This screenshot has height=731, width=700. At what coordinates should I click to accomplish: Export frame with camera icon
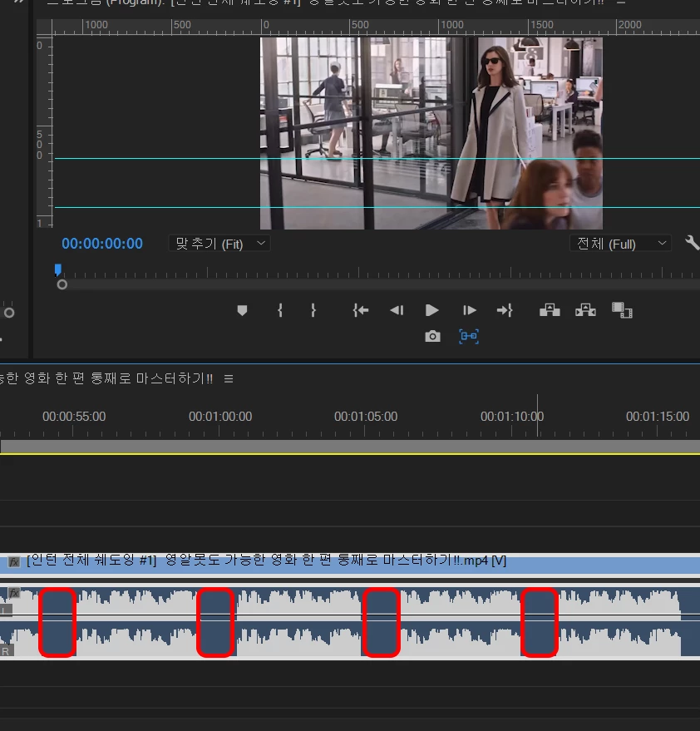[x=432, y=336]
